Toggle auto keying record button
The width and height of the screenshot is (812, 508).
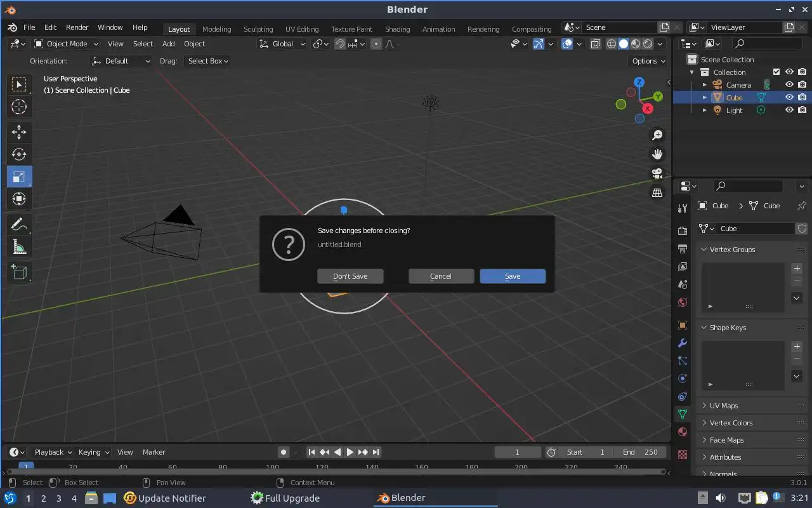point(284,452)
